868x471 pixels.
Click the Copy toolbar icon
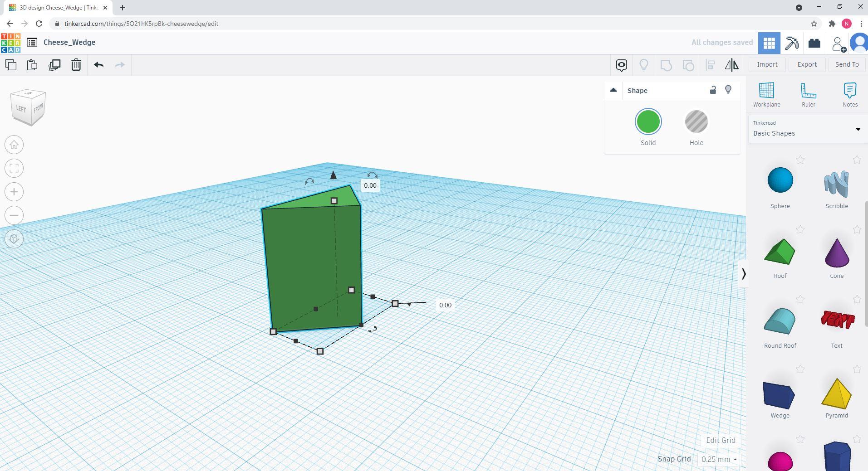pos(11,65)
